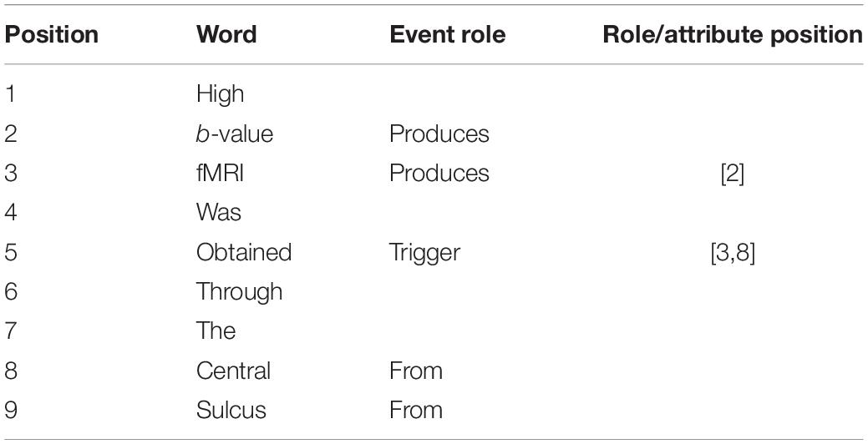Image resolution: width=868 pixels, height=444 pixels.
Task: Click the Word column header
Action: pyautogui.click(x=226, y=35)
